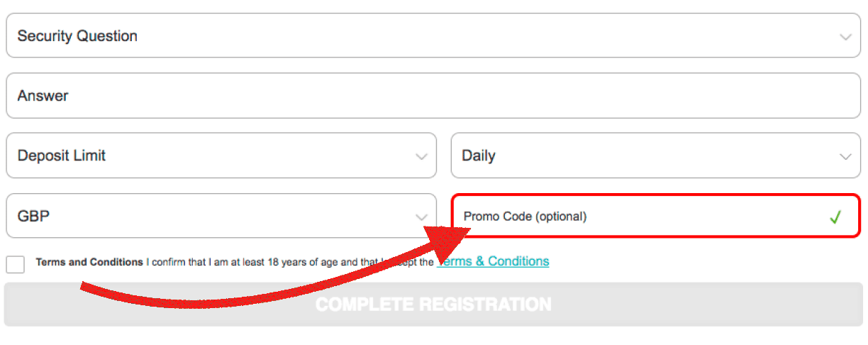Click the chevron arrow in the GBP box
Screen dimensions: 868x345
[x=422, y=217]
